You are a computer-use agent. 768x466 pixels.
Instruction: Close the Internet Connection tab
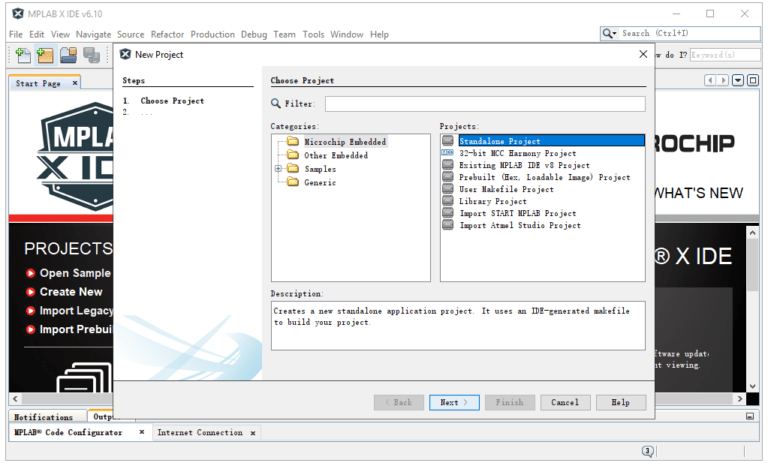pos(252,433)
